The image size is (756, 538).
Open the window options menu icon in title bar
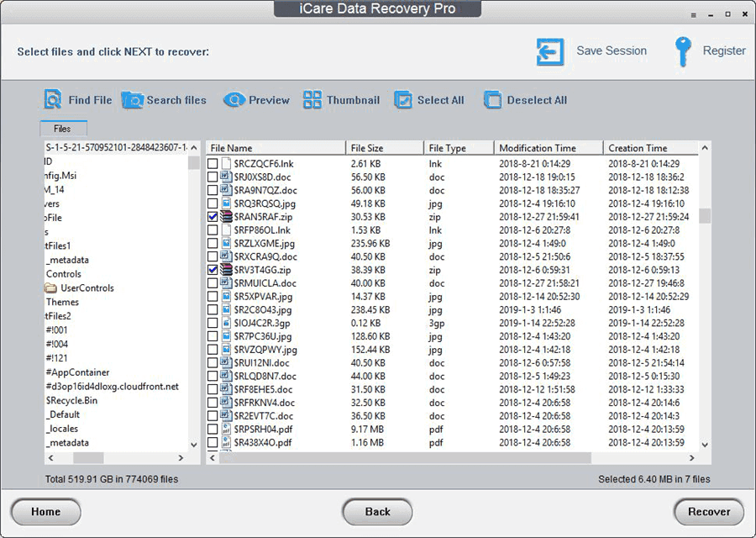pyautogui.click(x=693, y=15)
